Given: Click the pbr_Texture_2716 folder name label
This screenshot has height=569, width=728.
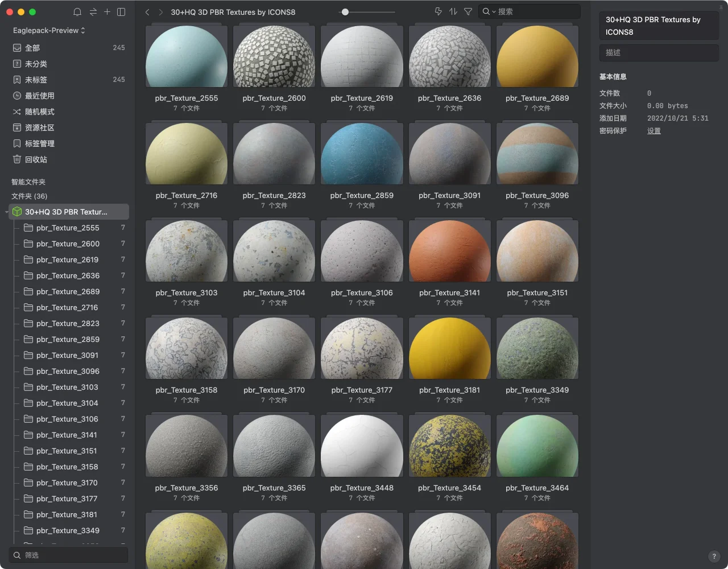Looking at the screenshot, I should [x=187, y=195].
